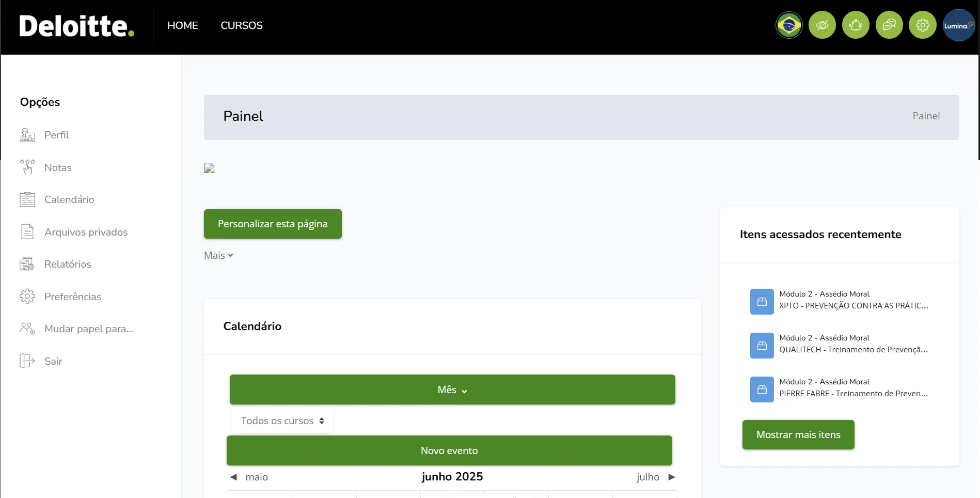Toggle the crossed-eye accessibility icon
980x498 pixels.
pyautogui.click(x=822, y=25)
